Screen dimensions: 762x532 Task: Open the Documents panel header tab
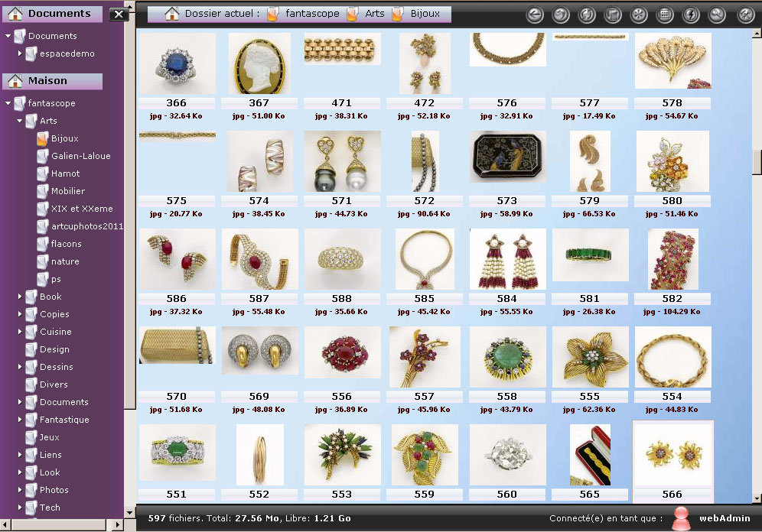[x=53, y=14]
